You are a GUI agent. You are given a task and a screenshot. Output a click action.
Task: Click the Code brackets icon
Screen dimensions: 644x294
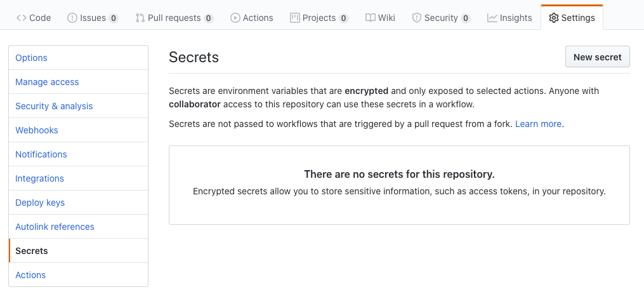coord(21,18)
